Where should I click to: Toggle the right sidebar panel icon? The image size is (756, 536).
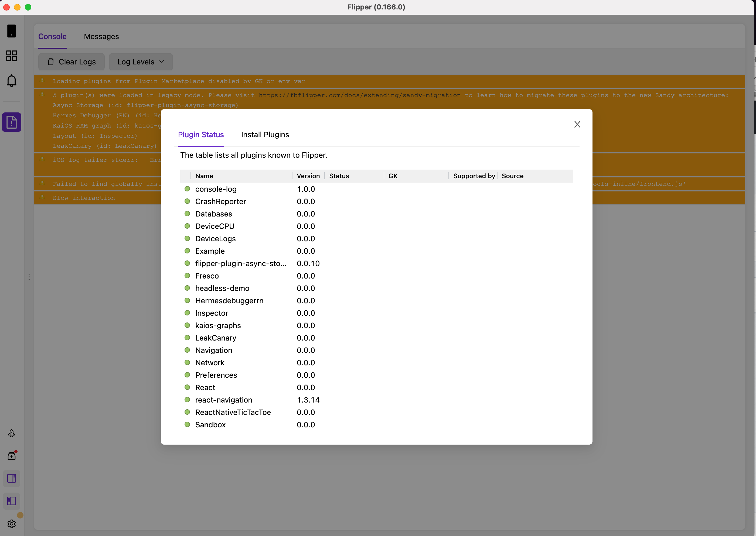tap(12, 478)
